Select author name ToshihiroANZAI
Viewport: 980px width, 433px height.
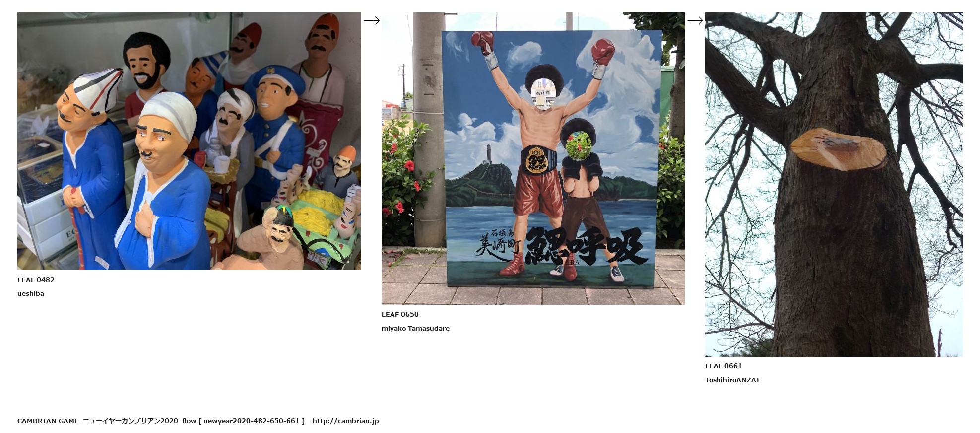(732, 380)
